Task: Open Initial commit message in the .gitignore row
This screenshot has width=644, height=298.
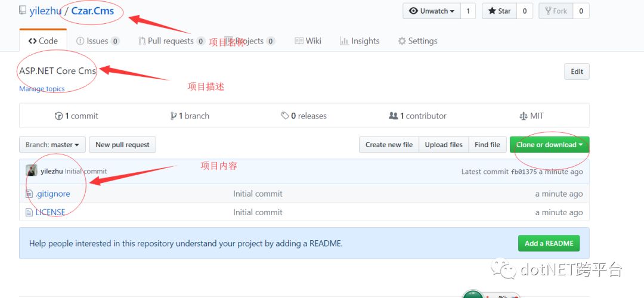Action: (258, 194)
